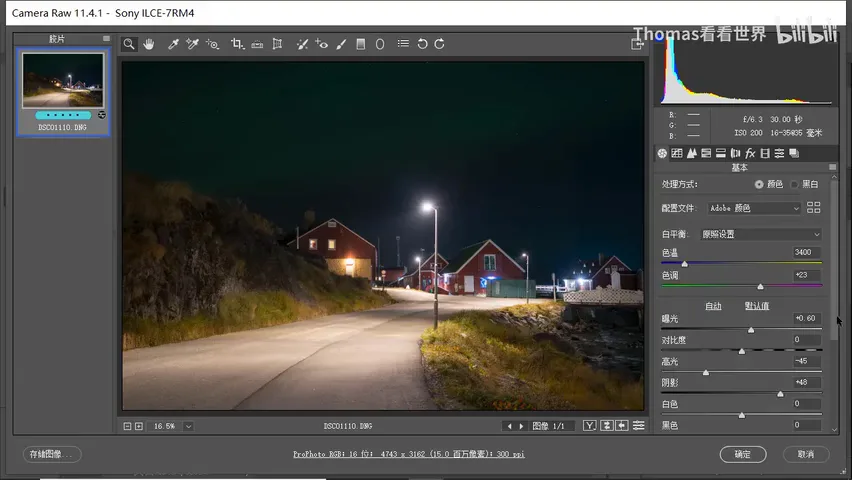The image size is (852, 480).
Task: Select the Red Eye Removal tool
Action: point(322,44)
